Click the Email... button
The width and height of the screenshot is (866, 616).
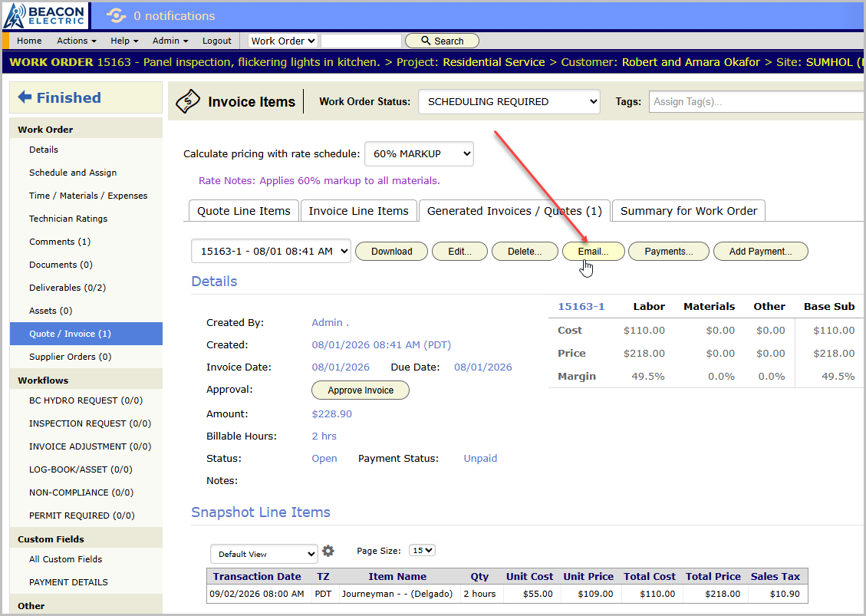point(593,252)
